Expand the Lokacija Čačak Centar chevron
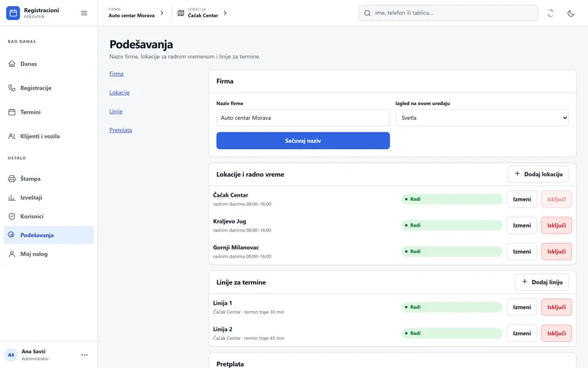Image resolution: width=588 pixels, height=368 pixels. pos(225,13)
